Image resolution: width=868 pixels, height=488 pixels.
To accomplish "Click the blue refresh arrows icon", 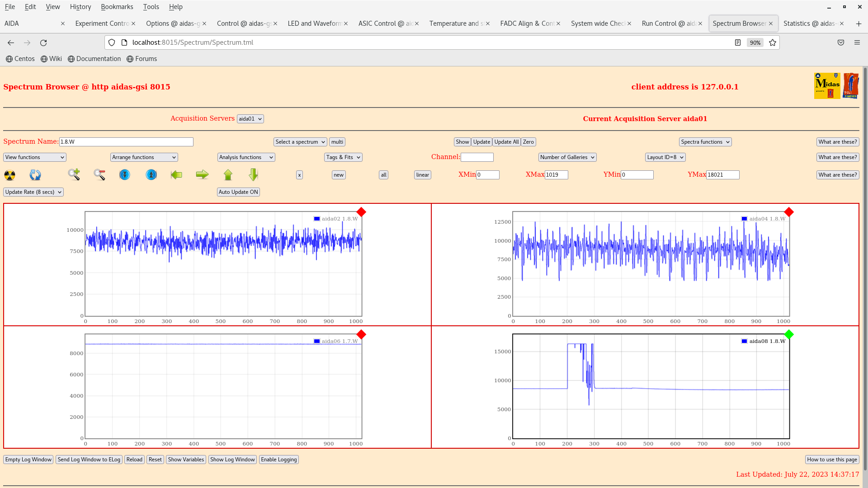I will click(x=35, y=175).
